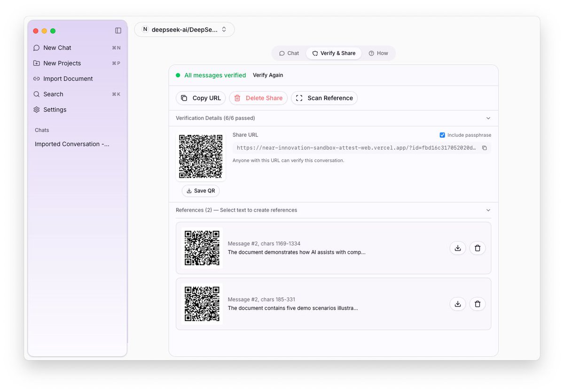564x392 pixels.
Task: Open Import Document
Action: coord(77,78)
